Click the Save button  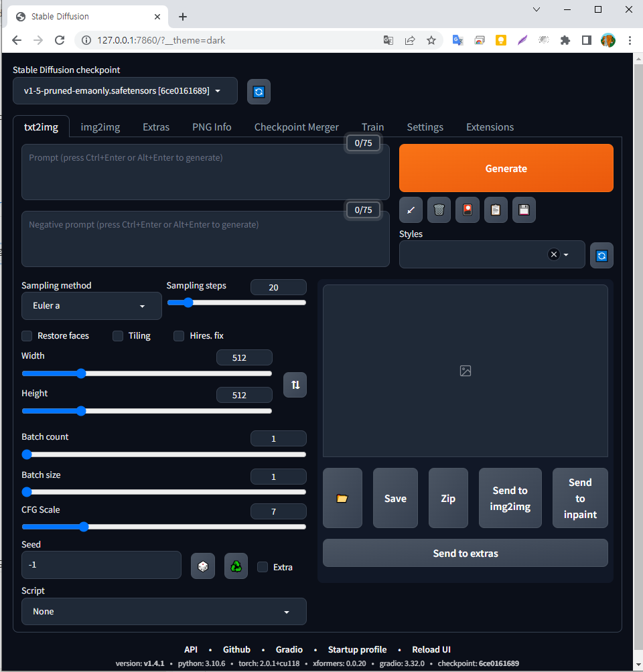[x=395, y=498]
